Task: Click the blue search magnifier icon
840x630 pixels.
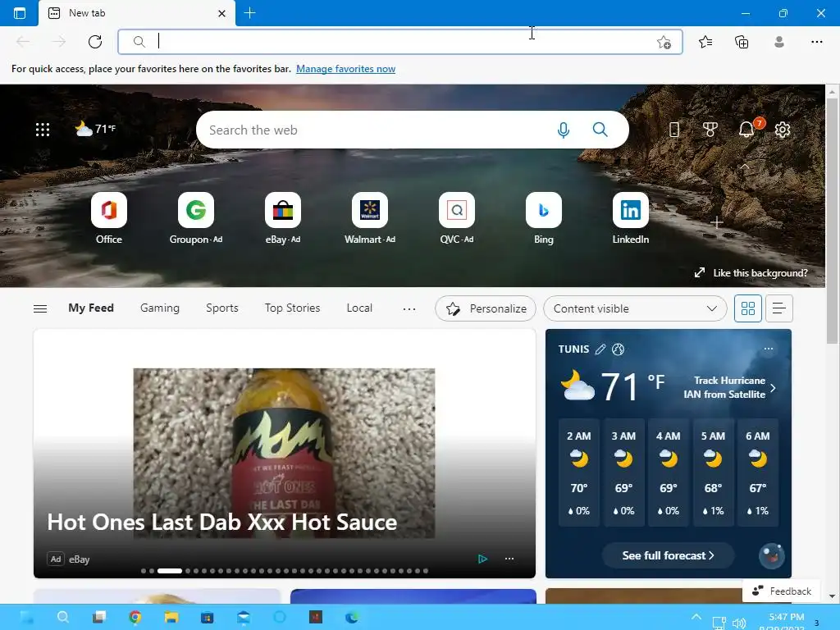Action: [600, 130]
